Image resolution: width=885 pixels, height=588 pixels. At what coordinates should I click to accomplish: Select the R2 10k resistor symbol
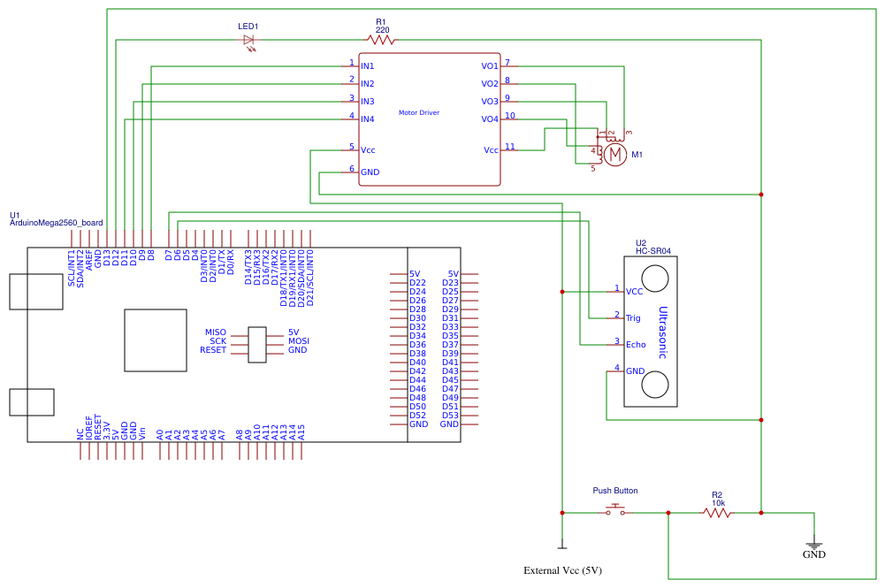pos(717,512)
